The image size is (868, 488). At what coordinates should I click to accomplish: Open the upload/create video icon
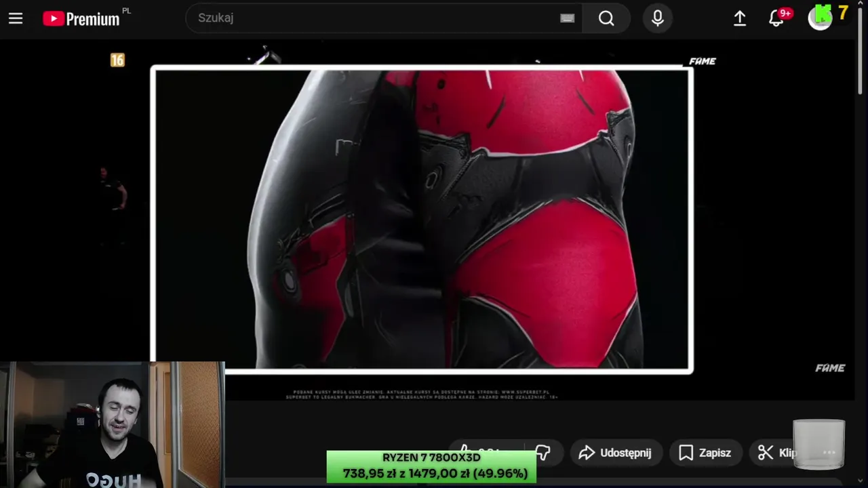point(740,18)
